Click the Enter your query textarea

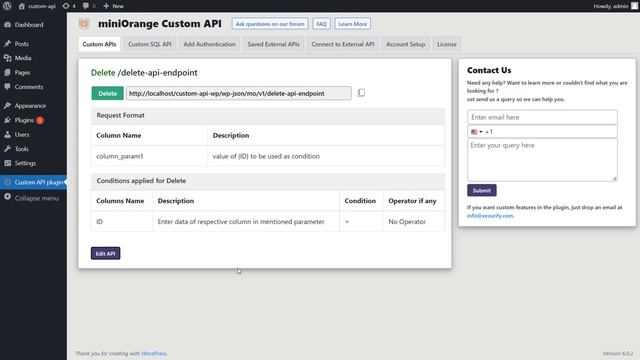tap(542, 160)
